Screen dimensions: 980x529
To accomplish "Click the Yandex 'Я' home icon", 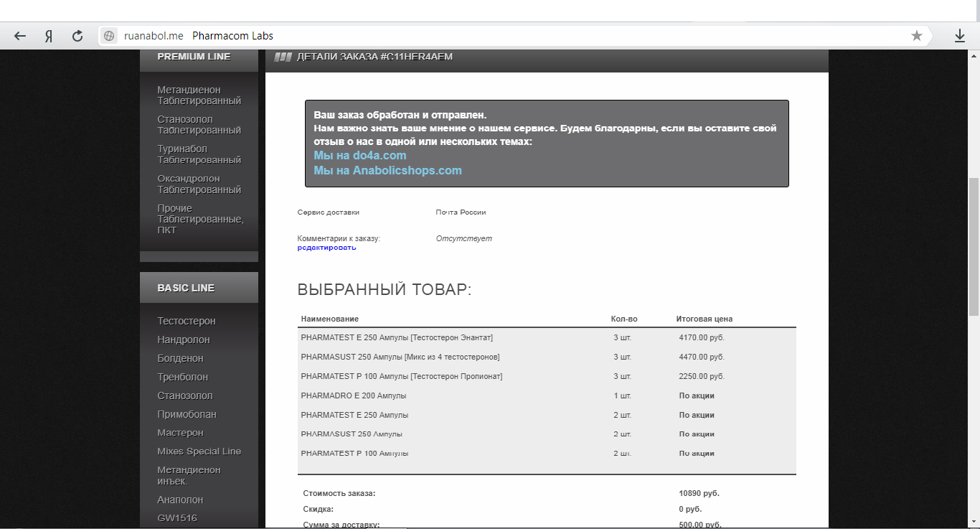I will [49, 36].
